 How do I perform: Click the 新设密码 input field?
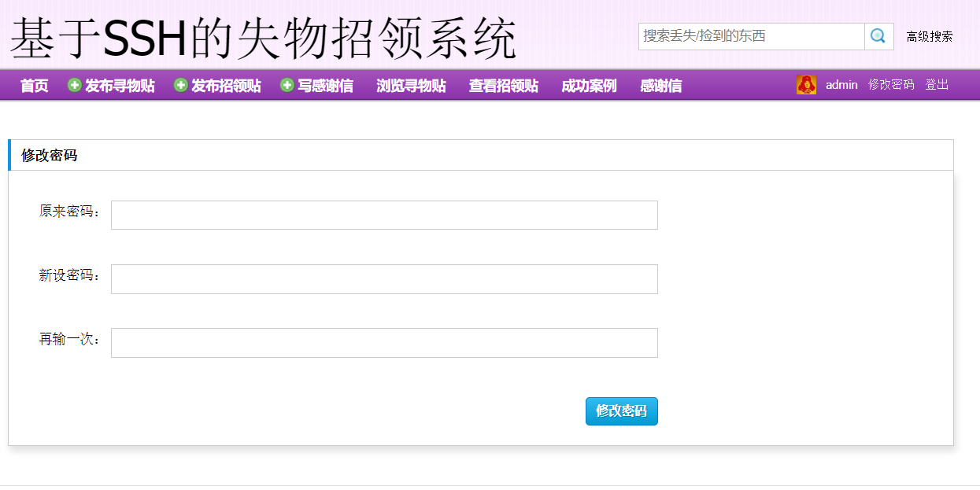(383, 278)
